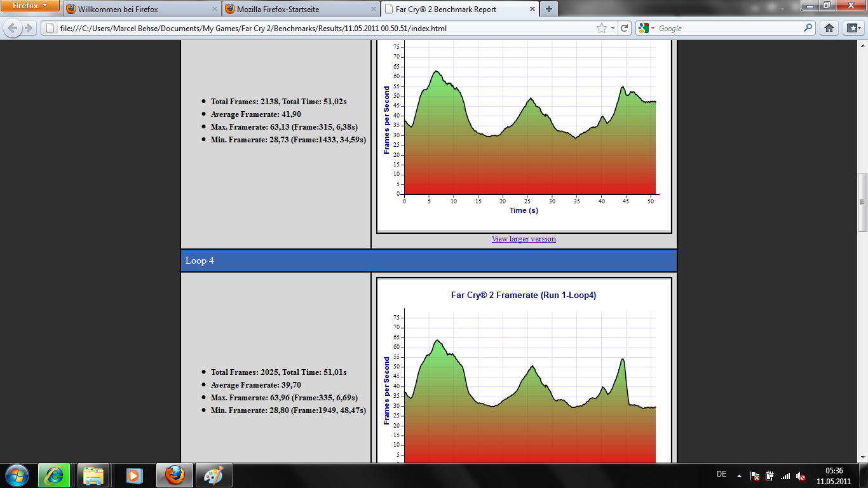Reload the page with refresh icon
Image resolution: width=868 pixels, height=488 pixels.
(625, 29)
